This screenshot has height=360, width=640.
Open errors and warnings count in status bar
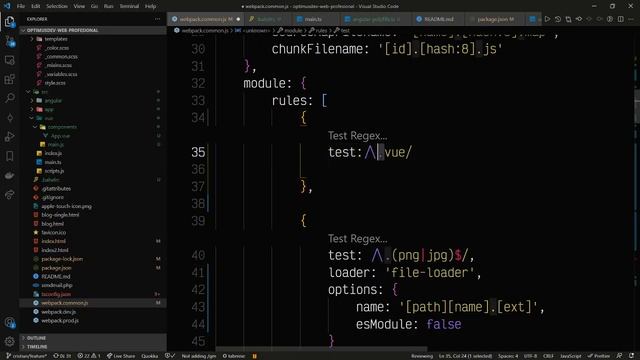click(89, 356)
